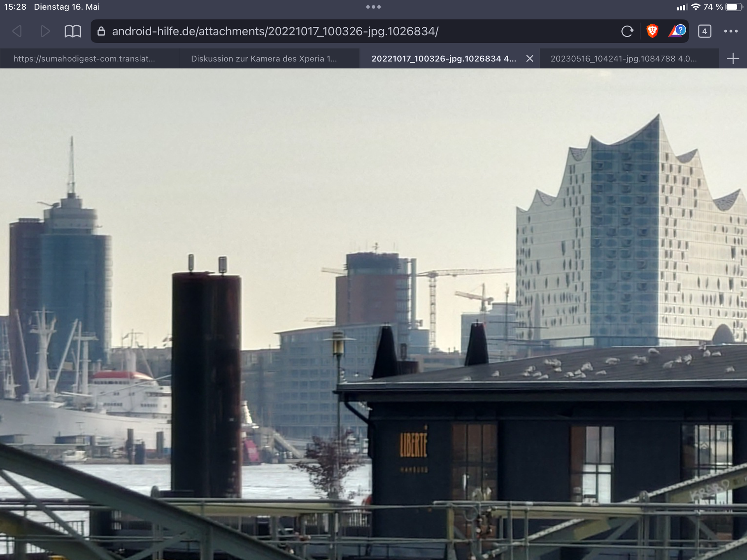Tap the clock showing 15:28
The width and height of the screenshot is (747, 560).
tap(15, 7)
